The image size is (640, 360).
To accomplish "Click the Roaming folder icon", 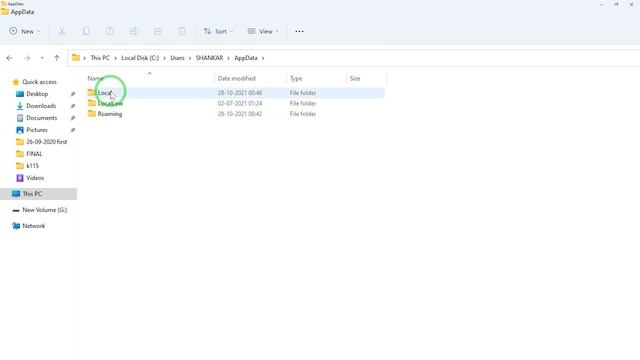I will 92,113.
